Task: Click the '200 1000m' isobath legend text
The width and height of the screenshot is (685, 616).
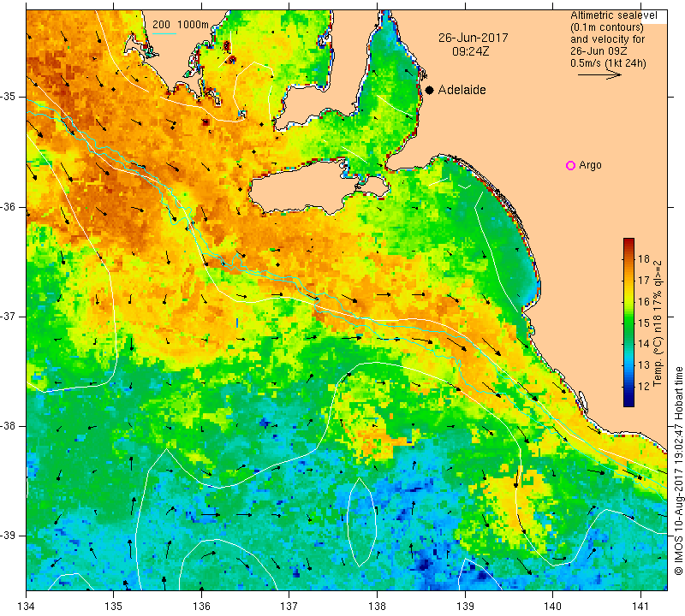Action: pos(181,25)
